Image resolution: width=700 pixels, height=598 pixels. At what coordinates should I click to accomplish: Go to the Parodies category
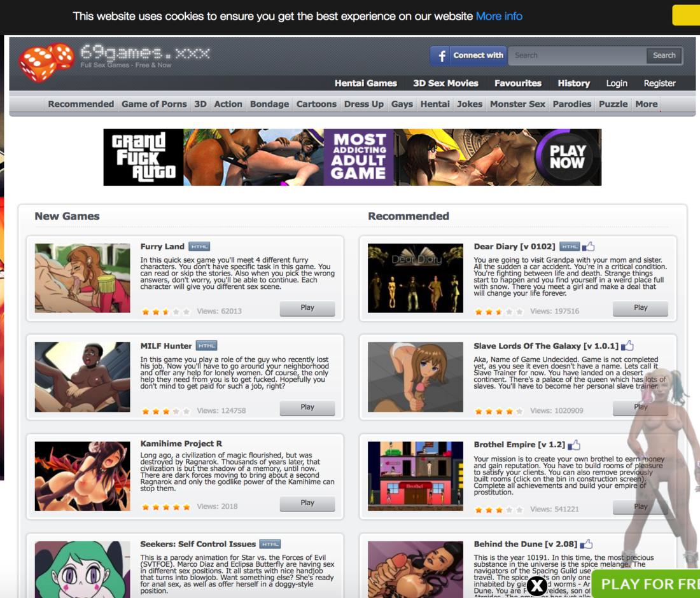click(572, 104)
